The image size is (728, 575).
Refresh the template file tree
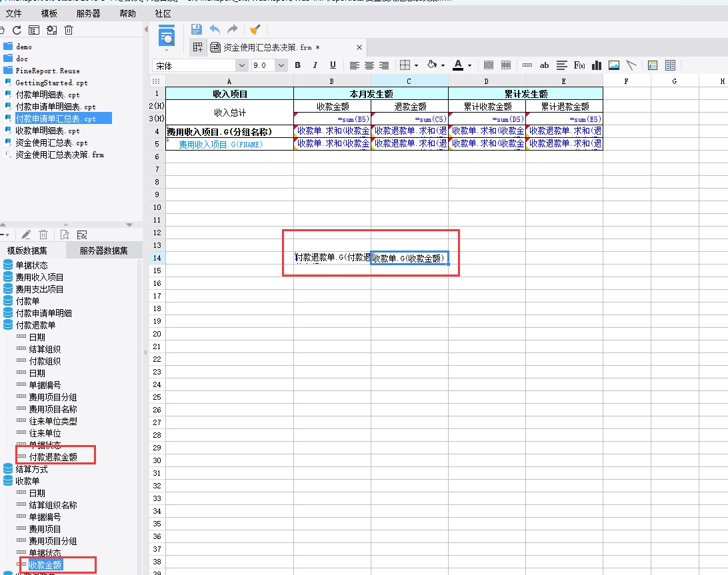pyautogui.click(x=17, y=30)
